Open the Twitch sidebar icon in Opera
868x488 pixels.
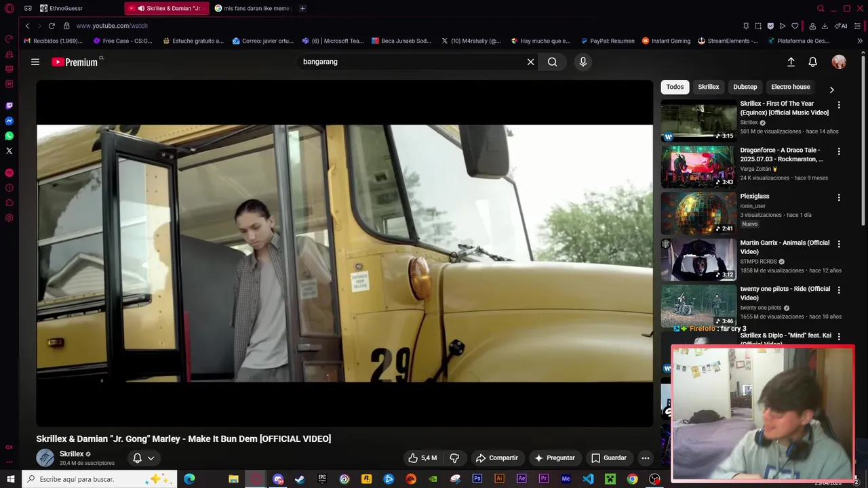[9, 106]
